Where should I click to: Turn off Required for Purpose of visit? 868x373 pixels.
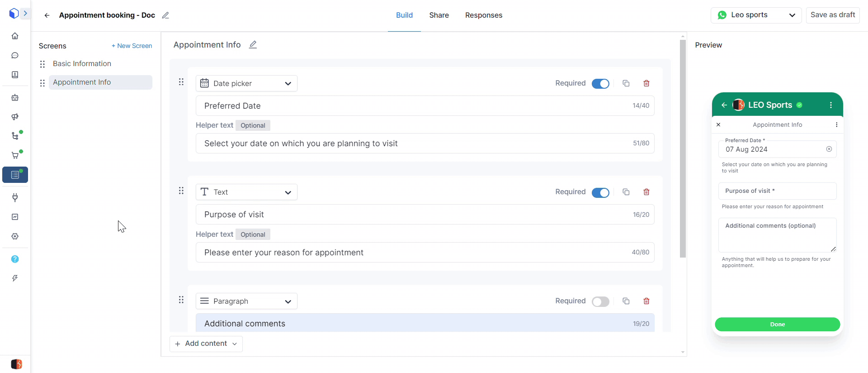tap(600, 192)
